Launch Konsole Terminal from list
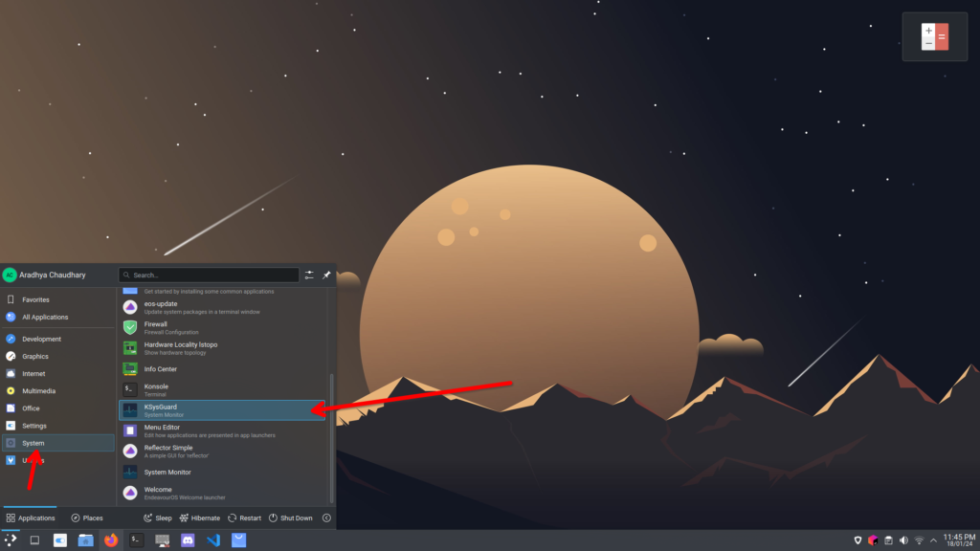980x551 pixels. pos(222,390)
